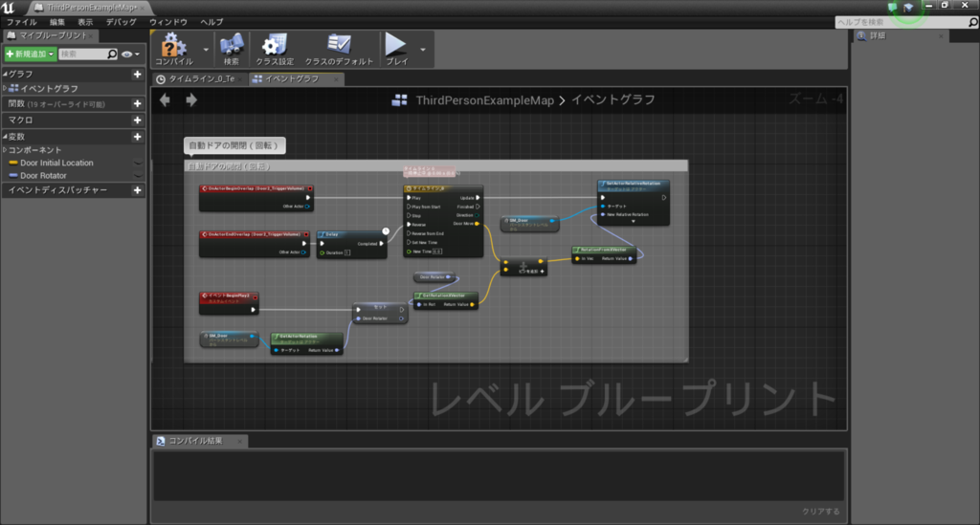Expand advanced pins on SetActorRelativeRotation node
The width and height of the screenshot is (980, 525).
(634, 222)
